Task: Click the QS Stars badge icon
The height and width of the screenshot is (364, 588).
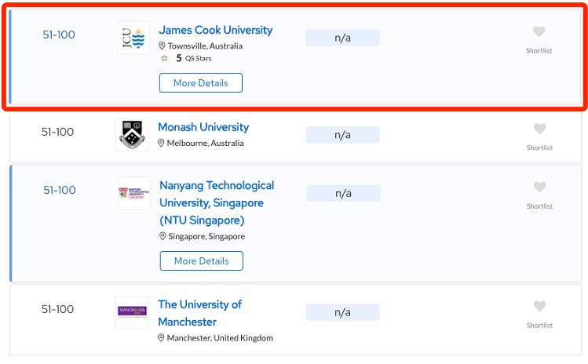Action: tap(164, 58)
